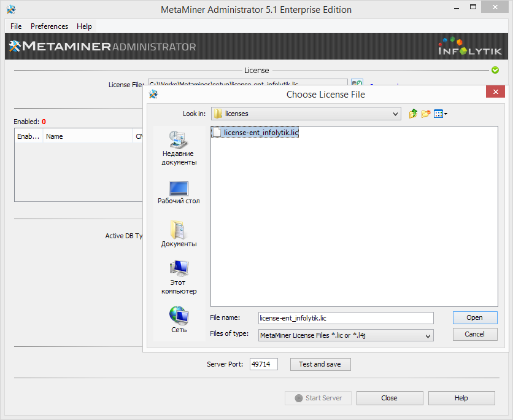The height and width of the screenshot is (420, 513).
Task: Open Recent Documents (Недавние документы) shortcut
Action: 179,149
